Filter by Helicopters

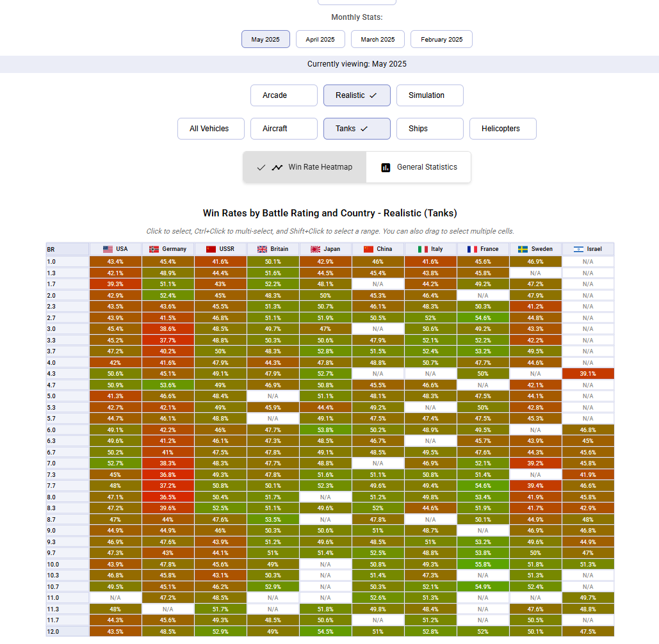click(x=503, y=129)
